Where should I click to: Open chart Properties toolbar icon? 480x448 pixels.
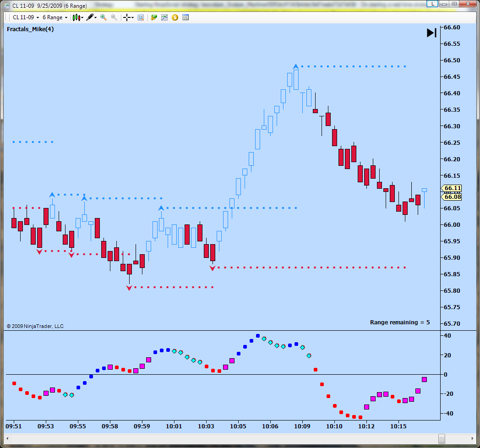coord(185,17)
